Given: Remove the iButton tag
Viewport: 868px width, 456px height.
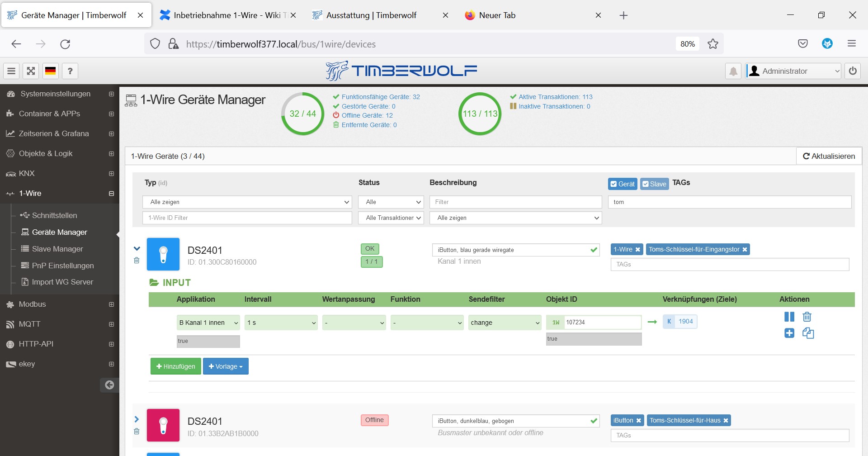Looking at the screenshot, I should (x=639, y=421).
